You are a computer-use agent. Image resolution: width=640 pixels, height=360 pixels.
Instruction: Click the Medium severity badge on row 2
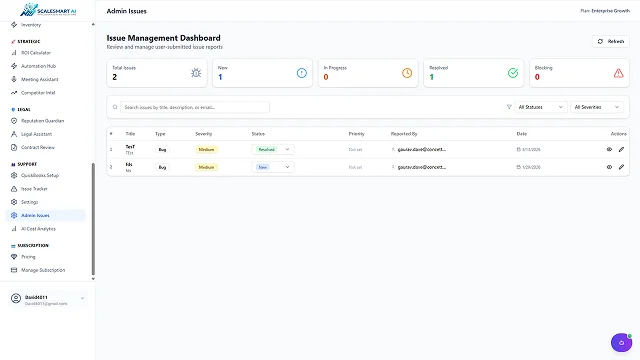[x=206, y=167]
